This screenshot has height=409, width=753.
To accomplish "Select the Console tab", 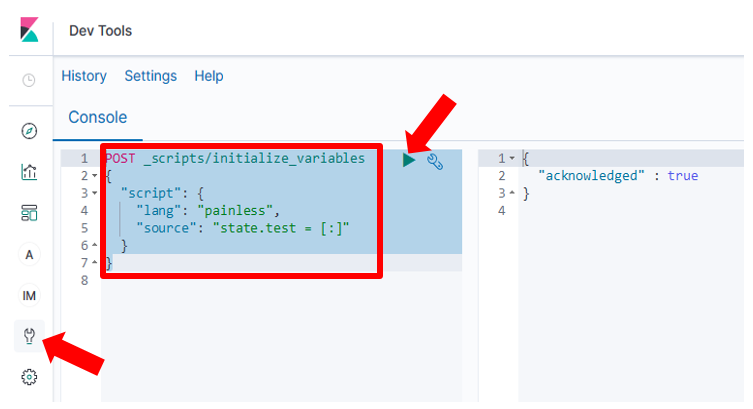I will (x=97, y=118).
